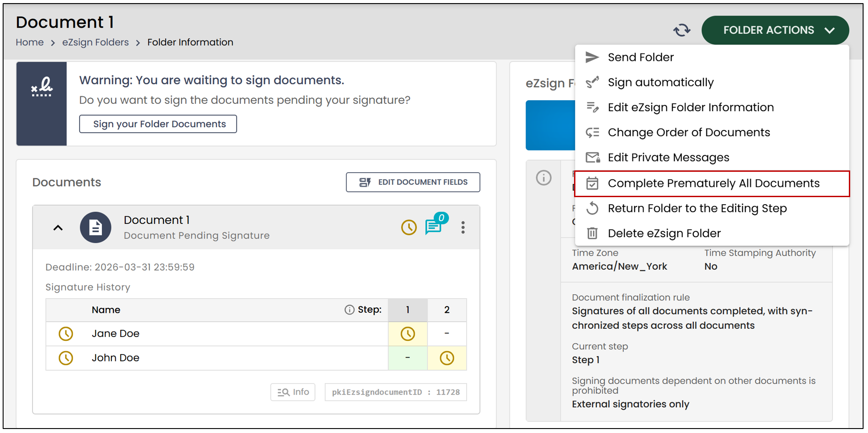
Task: Click the info icon beside Step label
Action: click(349, 310)
